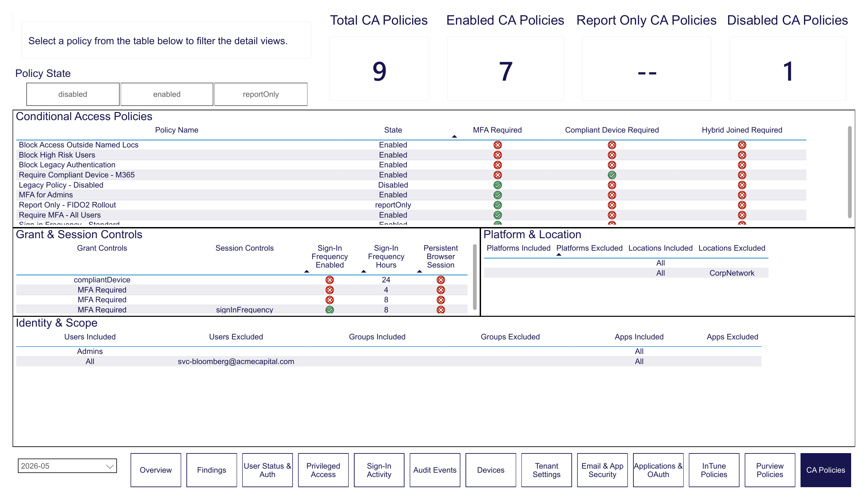
Task: Open the 2026-05 month dropdown
Action: point(67,466)
